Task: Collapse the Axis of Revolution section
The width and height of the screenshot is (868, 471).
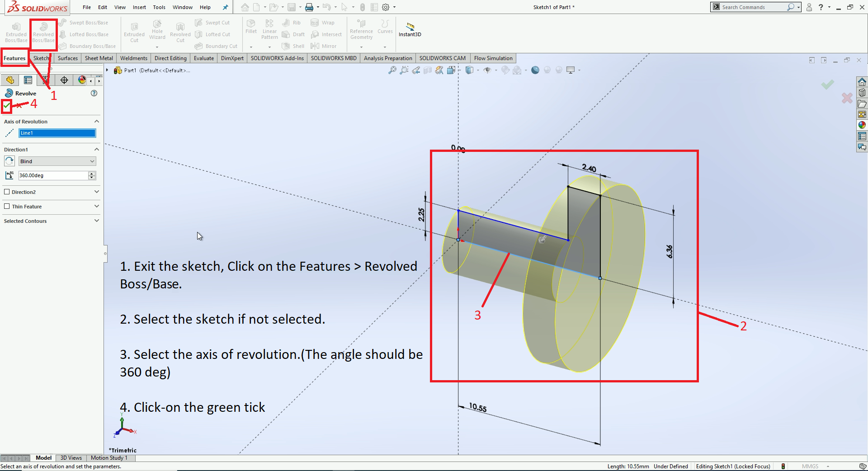Action: 96,121
